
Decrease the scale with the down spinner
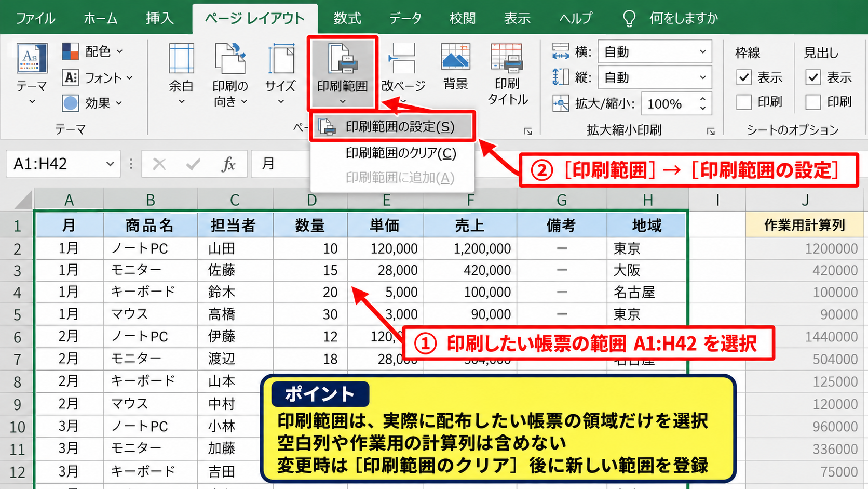703,109
